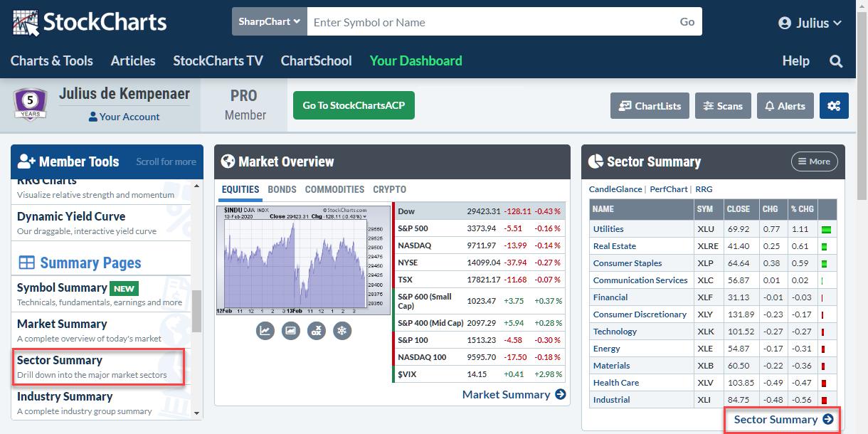Select the $VIX index row
Image resolution: width=868 pixels, height=434 pixels.
(479, 374)
